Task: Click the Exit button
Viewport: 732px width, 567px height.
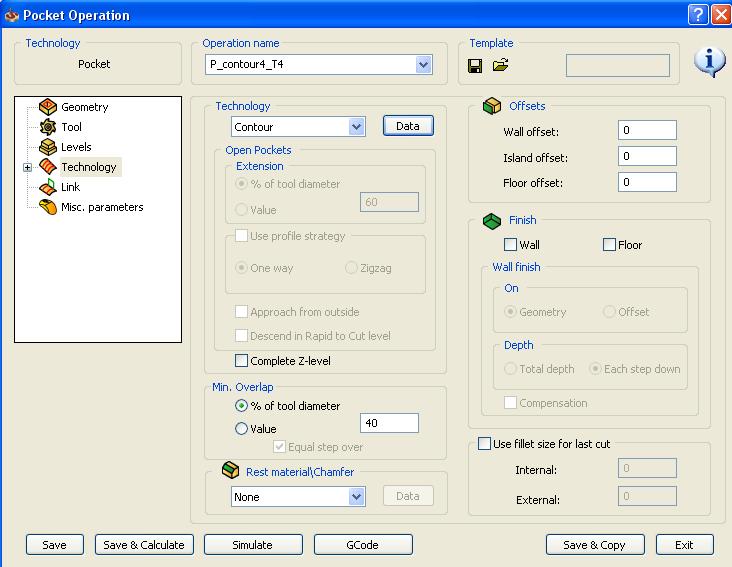Action: click(684, 545)
